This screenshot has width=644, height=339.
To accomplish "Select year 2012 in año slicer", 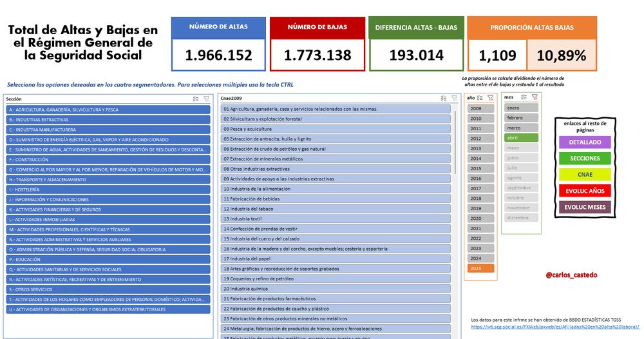I will click(480, 139).
